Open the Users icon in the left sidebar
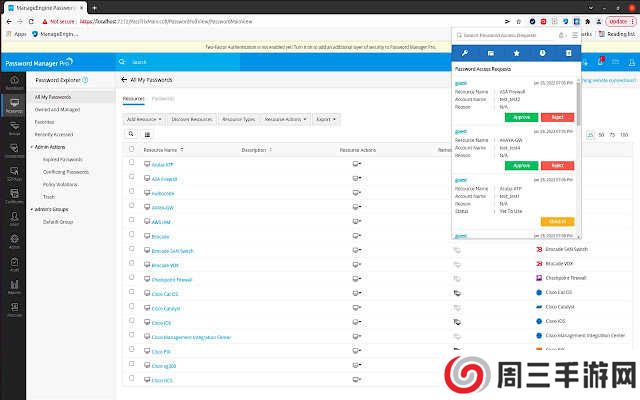The height and width of the screenshot is (400, 640). [14, 218]
